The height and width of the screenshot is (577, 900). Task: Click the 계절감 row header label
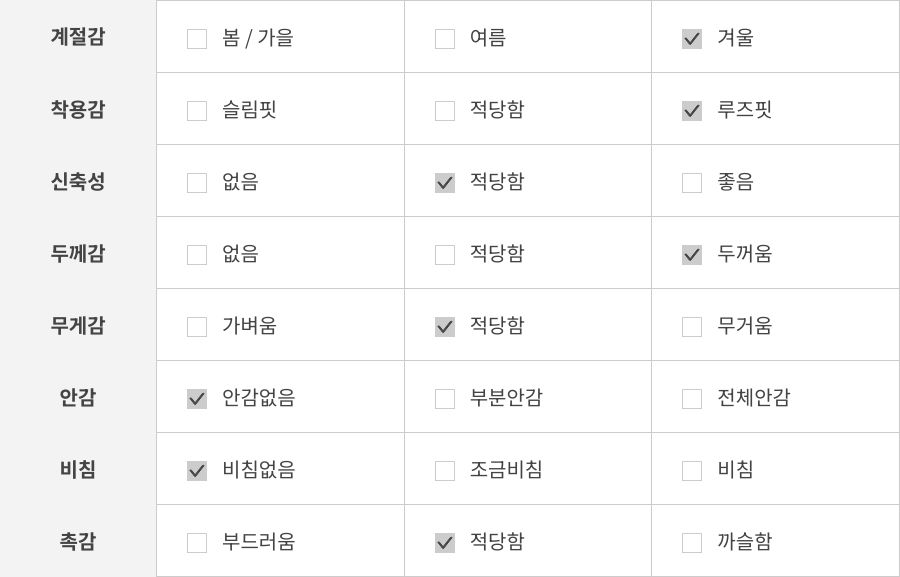pos(78,37)
